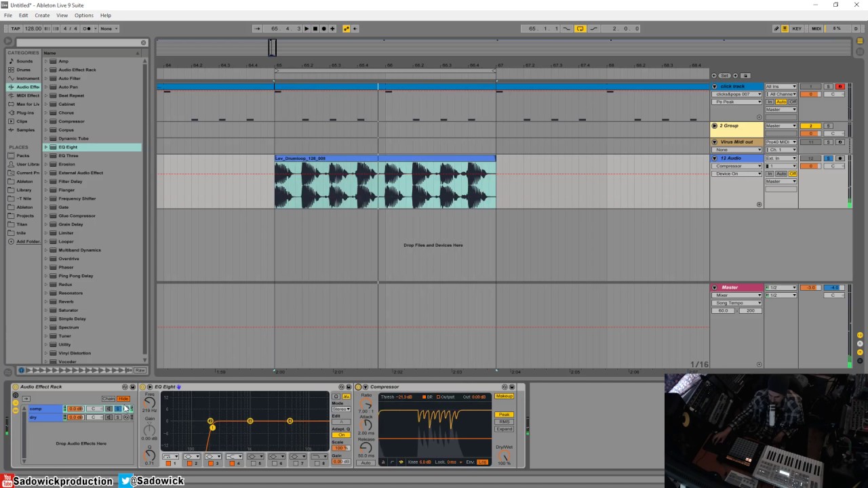Open the Options menu

tap(84, 15)
